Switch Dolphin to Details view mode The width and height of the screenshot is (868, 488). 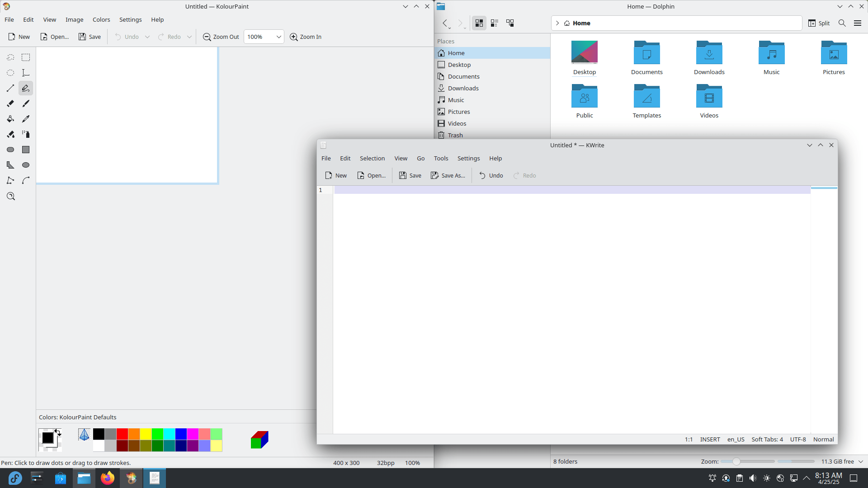[x=510, y=23]
